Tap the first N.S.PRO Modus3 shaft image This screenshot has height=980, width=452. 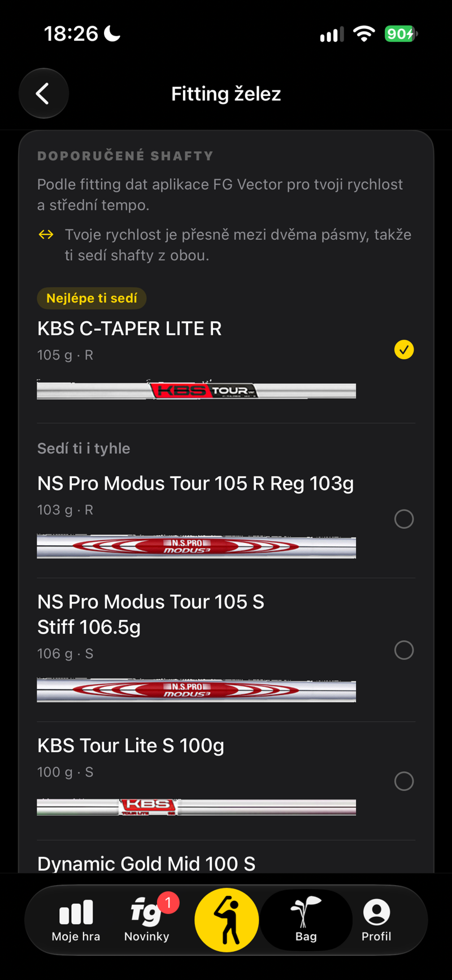click(x=196, y=546)
